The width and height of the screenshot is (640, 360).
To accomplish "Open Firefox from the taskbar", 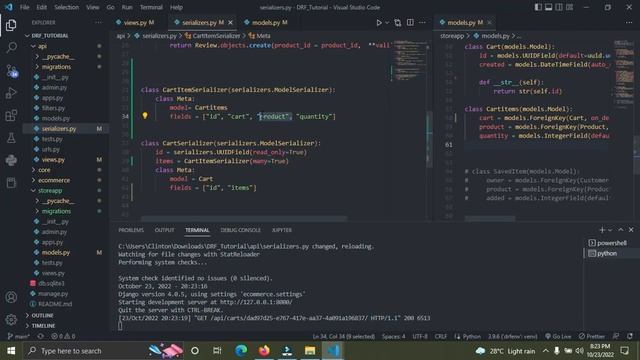I will click(x=264, y=351).
